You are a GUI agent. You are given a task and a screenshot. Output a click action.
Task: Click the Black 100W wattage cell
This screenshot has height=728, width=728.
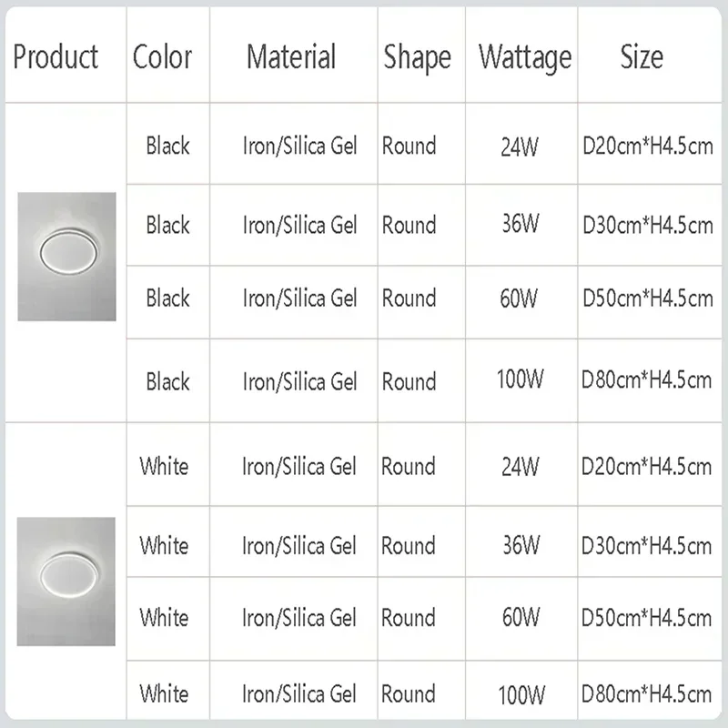point(520,379)
